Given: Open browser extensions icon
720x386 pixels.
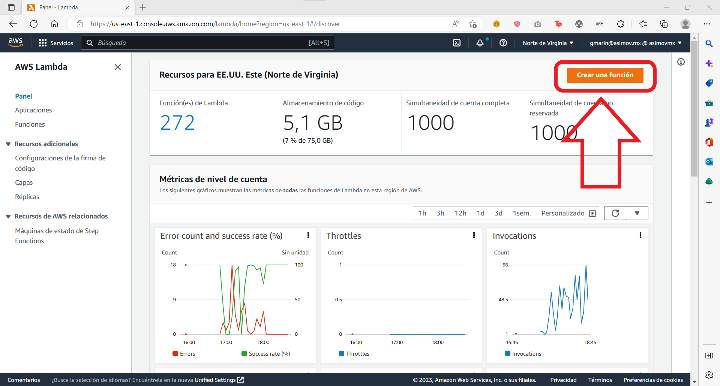Looking at the screenshot, I should [x=621, y=24].
